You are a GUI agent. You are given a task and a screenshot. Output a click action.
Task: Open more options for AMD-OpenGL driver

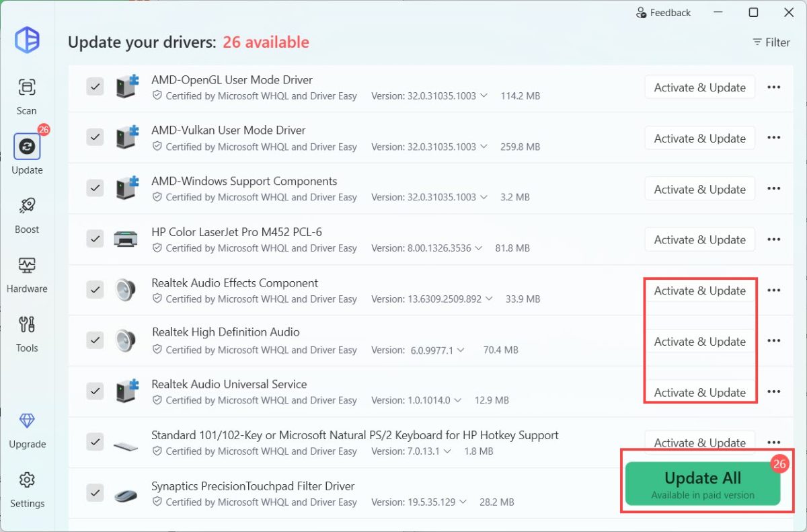pyautogui.click(x=774, y=87)
